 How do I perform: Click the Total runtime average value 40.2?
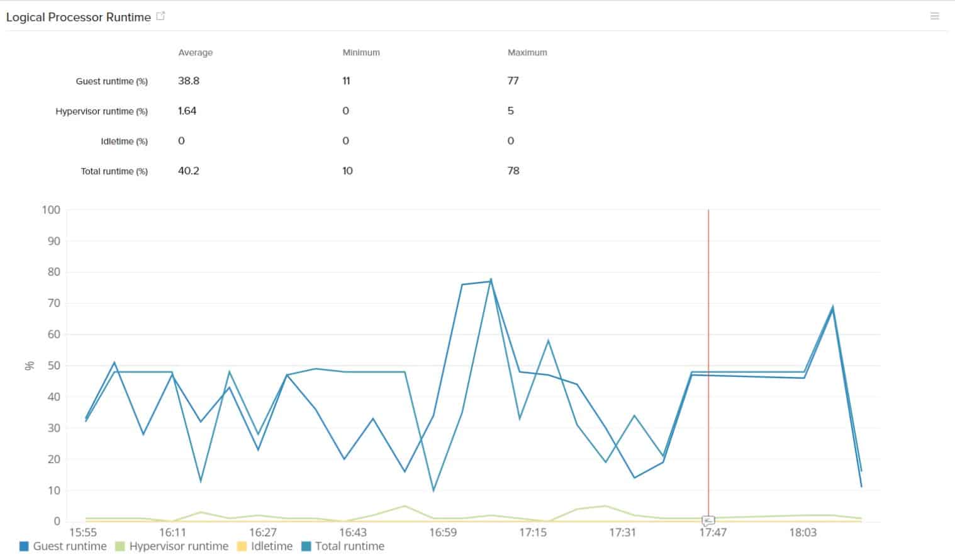tap(189, 171)
